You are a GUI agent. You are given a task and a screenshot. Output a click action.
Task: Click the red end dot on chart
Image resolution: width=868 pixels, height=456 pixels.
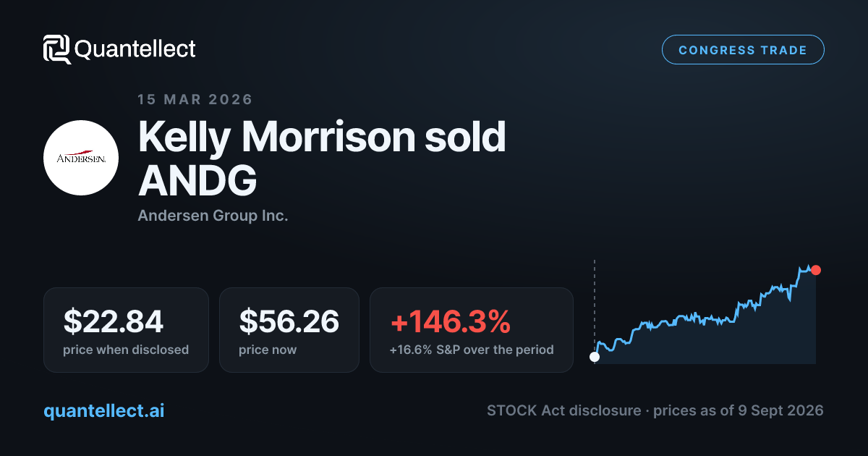(x=816, y=270)
